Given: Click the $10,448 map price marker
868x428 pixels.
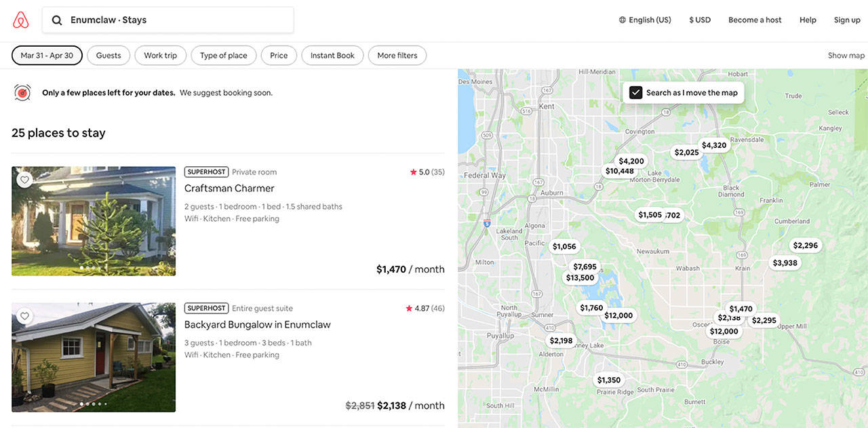Looking at the screenshot, I should pos(619,171).
